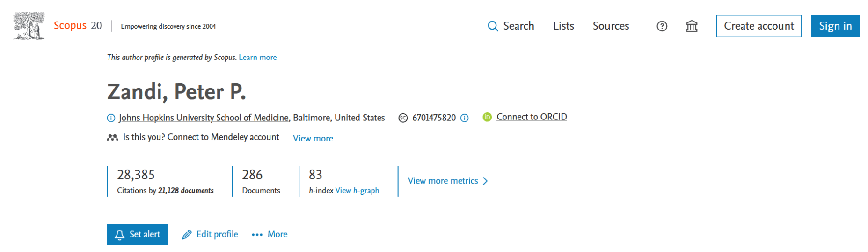Screen dimensions: 868x252
Task: Open the help question mark icon
Action: (x=662, y=26)
